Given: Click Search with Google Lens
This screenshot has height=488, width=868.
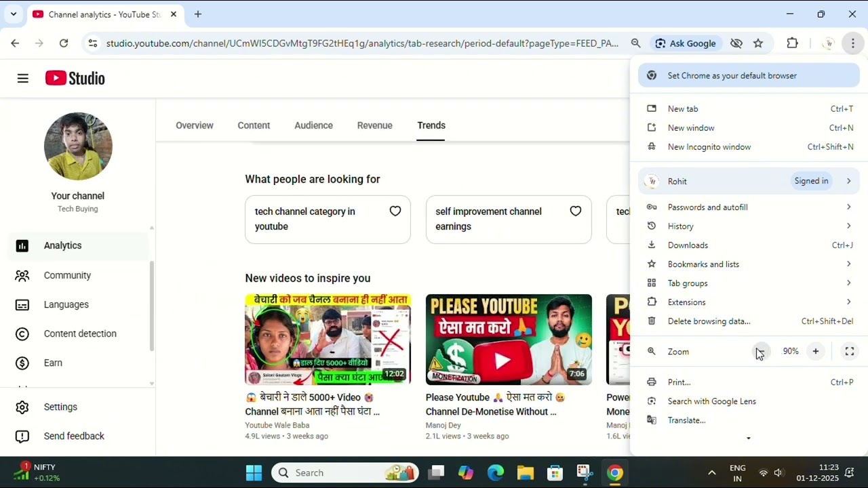Looking at the screenshot, I should pyautogui.click(x=749, y=401).
